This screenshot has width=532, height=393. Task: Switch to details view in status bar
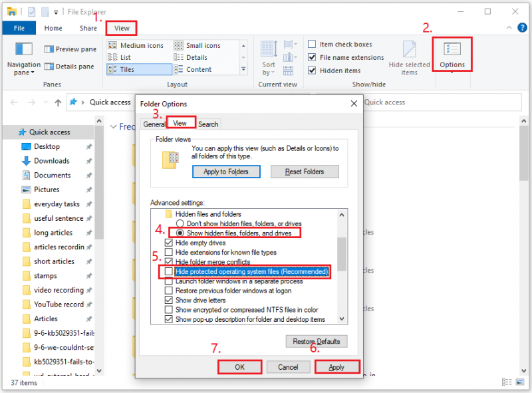tap(507, 382)
